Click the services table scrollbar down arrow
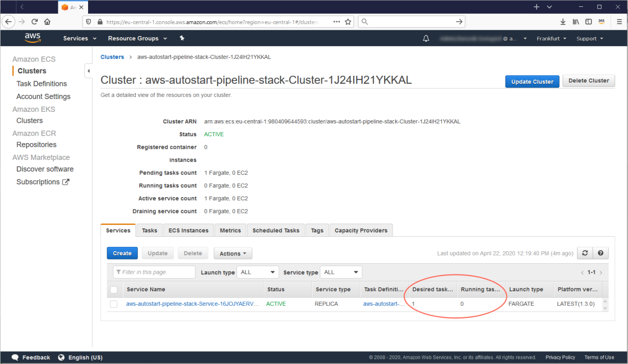 605,308
